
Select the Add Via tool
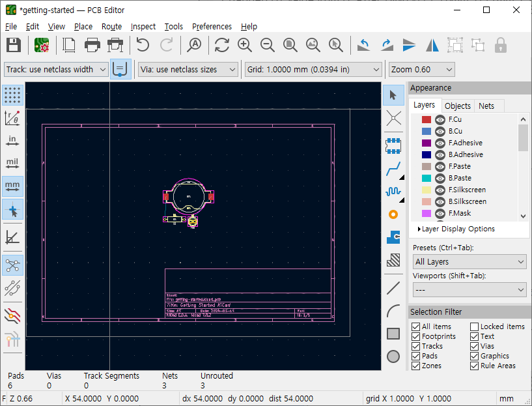(393, 214)
